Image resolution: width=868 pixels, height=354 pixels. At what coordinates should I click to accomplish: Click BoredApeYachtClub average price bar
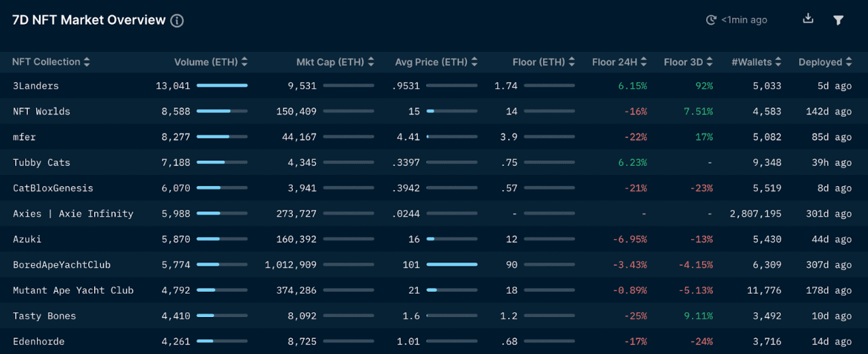coord(451,264)
